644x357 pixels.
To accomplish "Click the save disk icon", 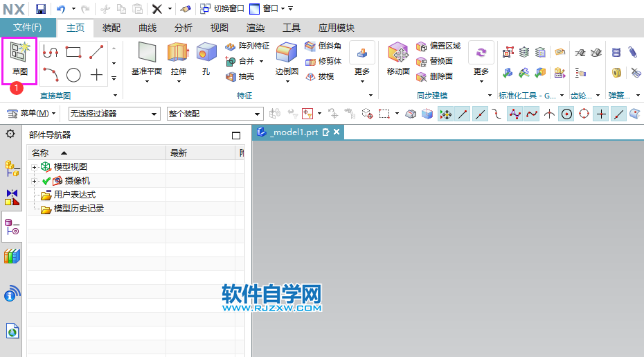I will tap(41, 9).
